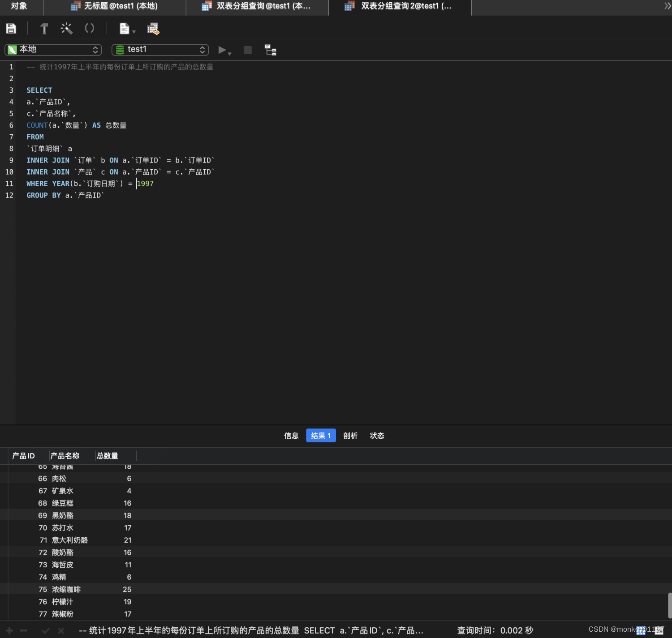672x638 pixels.
Task: Click the 1997 value in the WHERE clause
Action: [x=145, y=184]
